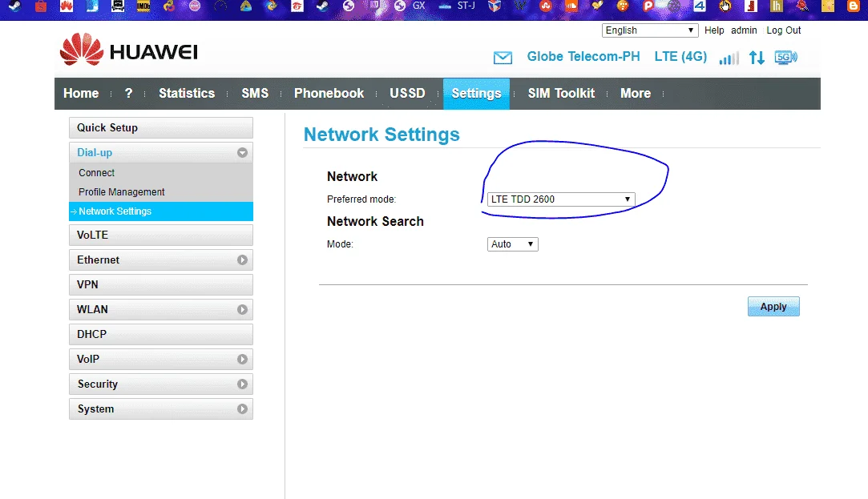Click the Mode: label

(340, 244)
